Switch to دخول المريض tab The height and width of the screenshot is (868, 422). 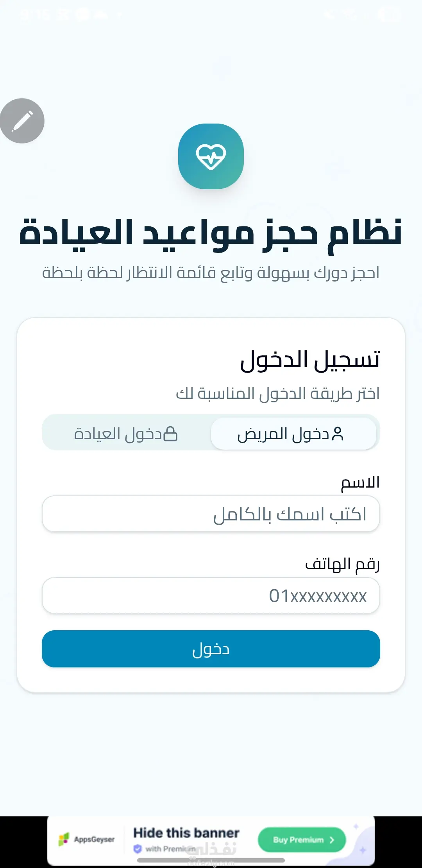coord(293,434)
